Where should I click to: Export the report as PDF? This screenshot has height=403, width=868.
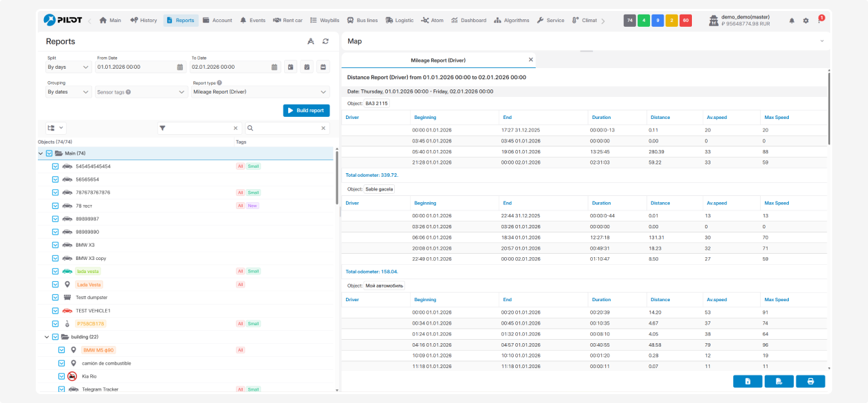pos(779,382)
